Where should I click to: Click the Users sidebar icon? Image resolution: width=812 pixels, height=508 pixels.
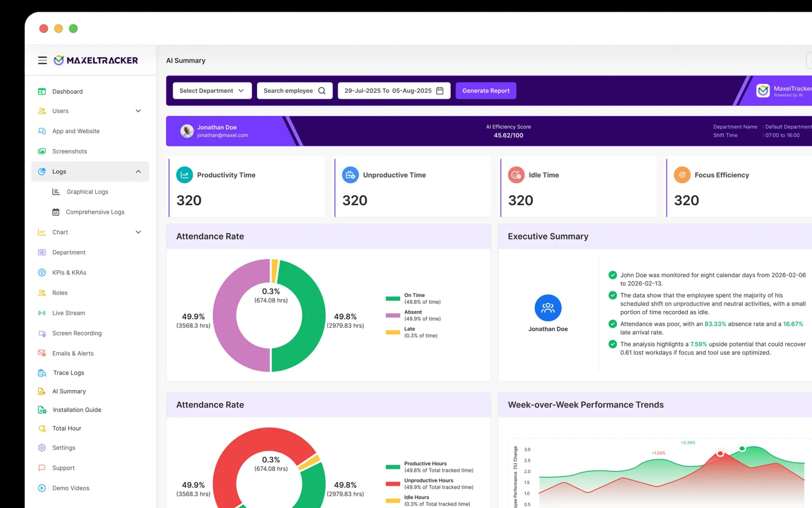click(x=42, y=111)
